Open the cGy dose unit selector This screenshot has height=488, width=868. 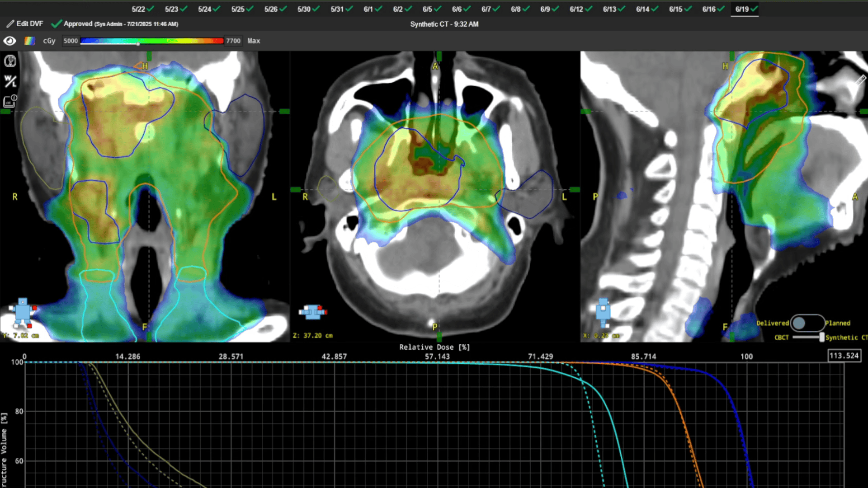[x=49, y=41]
